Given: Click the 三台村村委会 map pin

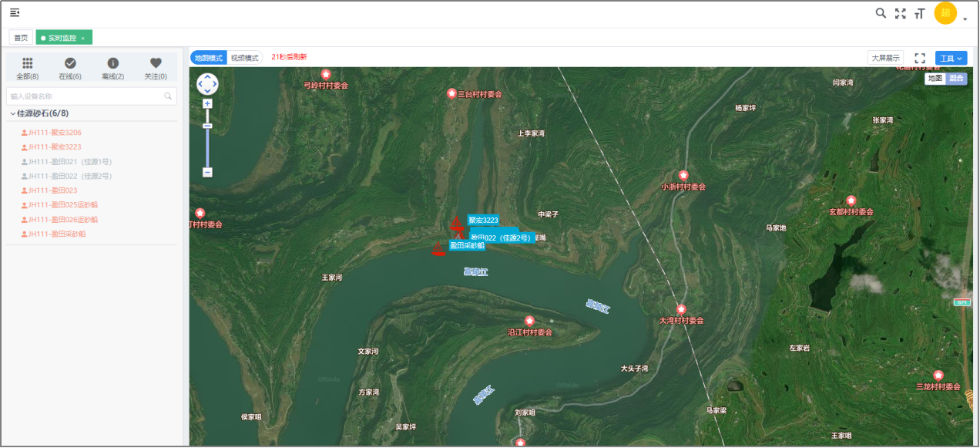Looking at the screenshot, I should tap(451, 93).
